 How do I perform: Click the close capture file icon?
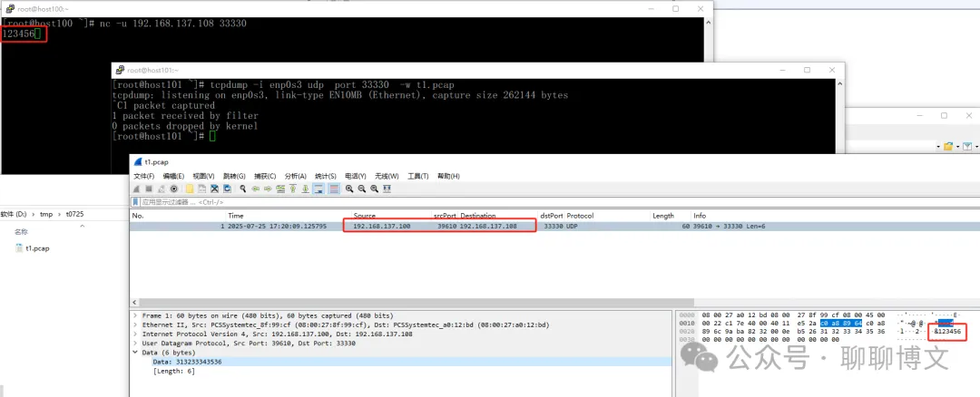pyautogui.click(x=214, y=189)
